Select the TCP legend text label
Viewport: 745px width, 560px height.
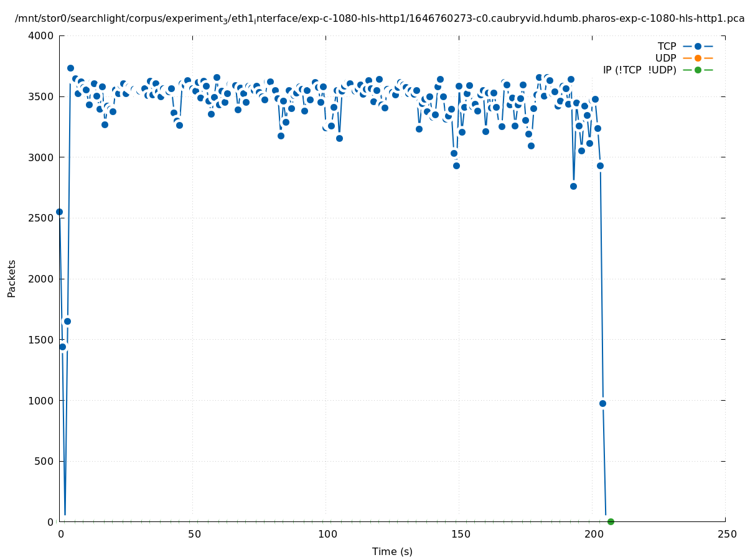667,46
